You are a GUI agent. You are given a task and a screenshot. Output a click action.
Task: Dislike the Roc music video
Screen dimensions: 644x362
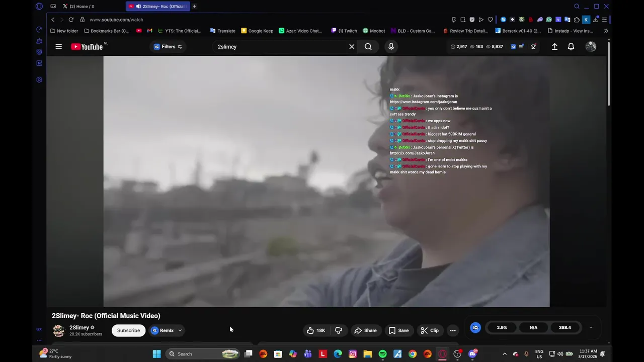[x=338, y=330]
